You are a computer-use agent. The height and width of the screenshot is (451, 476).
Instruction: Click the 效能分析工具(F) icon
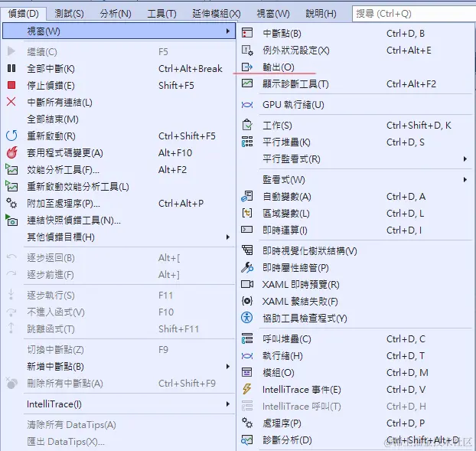point(11,169)
